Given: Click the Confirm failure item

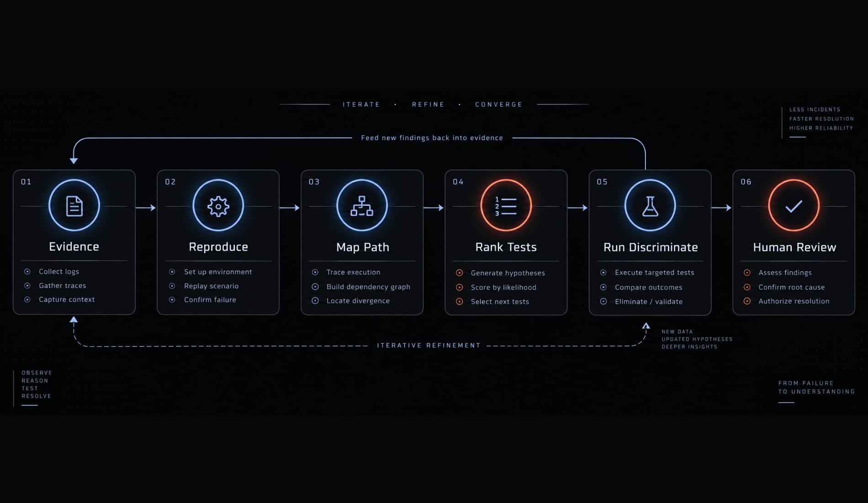Looking at the screenshot, I should (210, 300).
